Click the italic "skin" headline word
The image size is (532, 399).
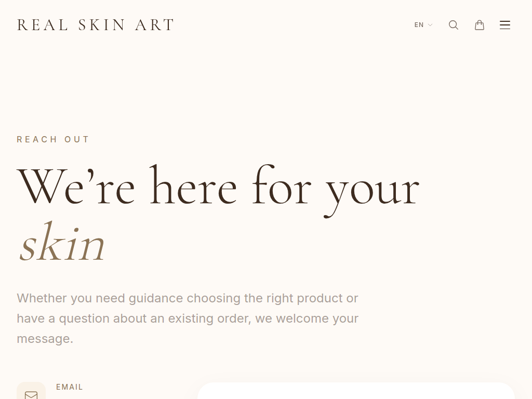pyautogui.click(x=62, y=243)
